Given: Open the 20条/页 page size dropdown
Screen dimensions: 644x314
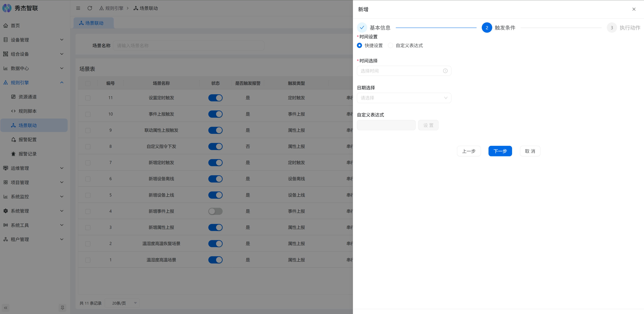Looking at the screenshot, I should pos(122,303).
